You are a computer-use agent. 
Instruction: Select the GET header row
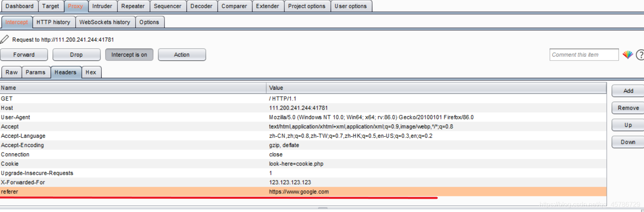303,99
